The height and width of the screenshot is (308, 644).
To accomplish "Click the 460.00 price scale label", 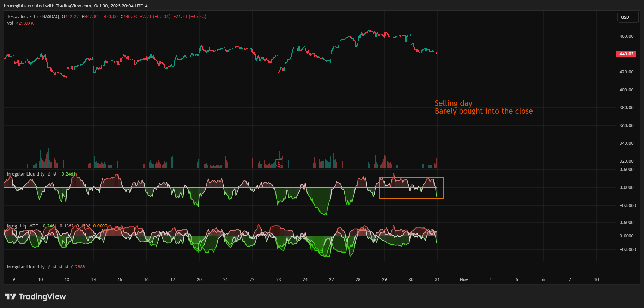I will tap(626, 36).
